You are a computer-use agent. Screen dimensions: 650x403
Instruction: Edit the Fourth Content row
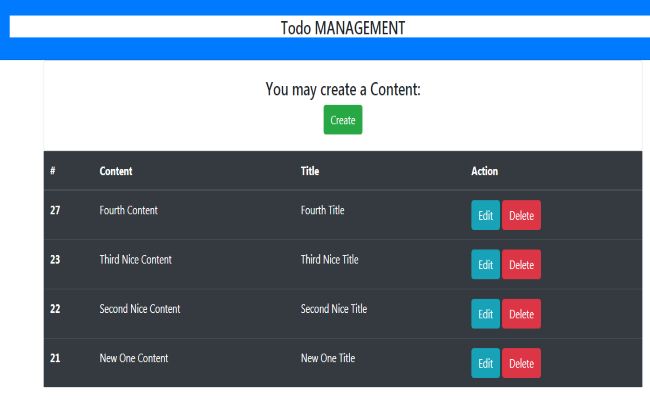click(485, 215)
